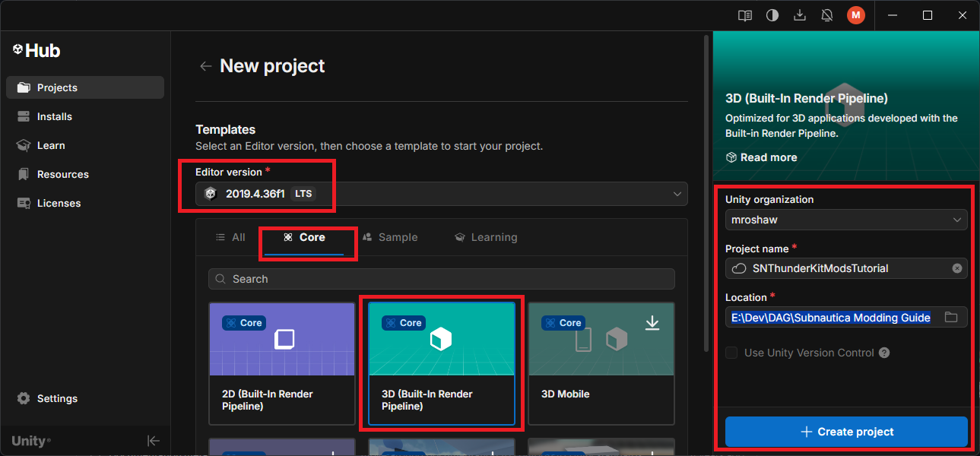Click the Core badge on the 2D template
This screenshot has width=980, height=456.
pos(243,323)
